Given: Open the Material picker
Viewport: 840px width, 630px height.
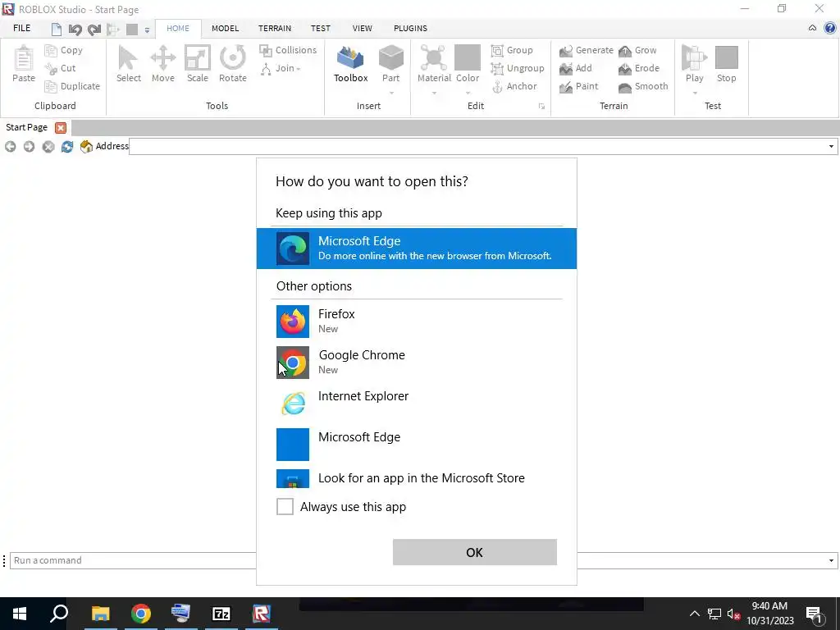Looking at the screenshot, I should click(x=434, y=64).
